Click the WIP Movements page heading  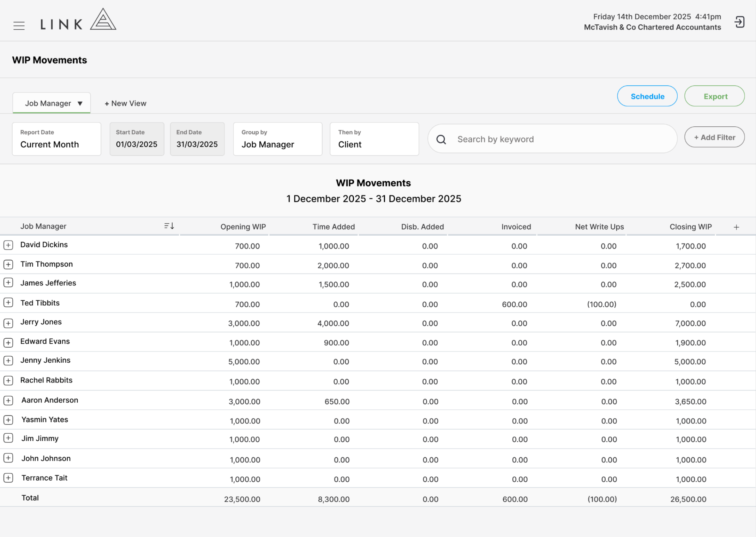click(x=49, y=60)
